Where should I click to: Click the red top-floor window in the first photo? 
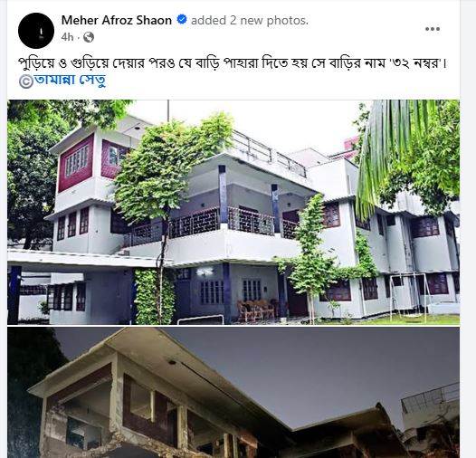click(x=76, y=163)
